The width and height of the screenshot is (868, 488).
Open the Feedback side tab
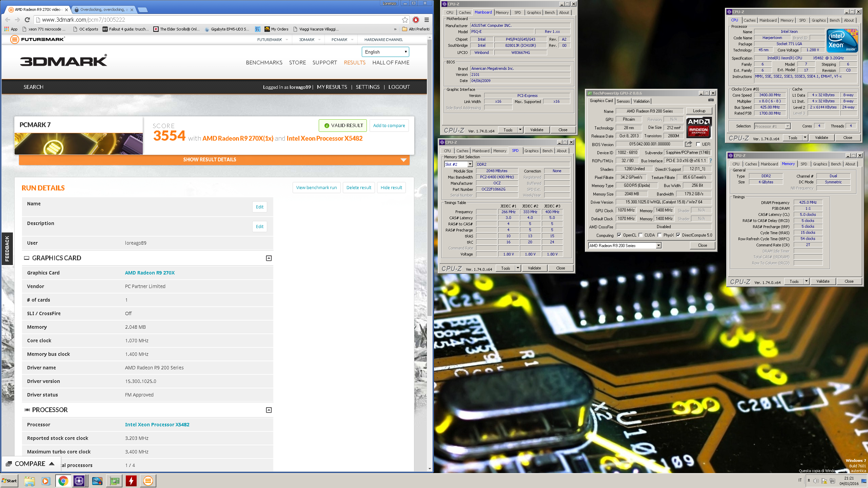point(7,248)
